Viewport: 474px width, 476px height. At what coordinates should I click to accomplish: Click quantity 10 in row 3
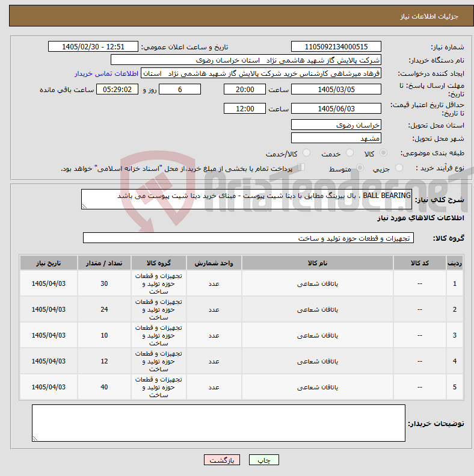(104, 335)
